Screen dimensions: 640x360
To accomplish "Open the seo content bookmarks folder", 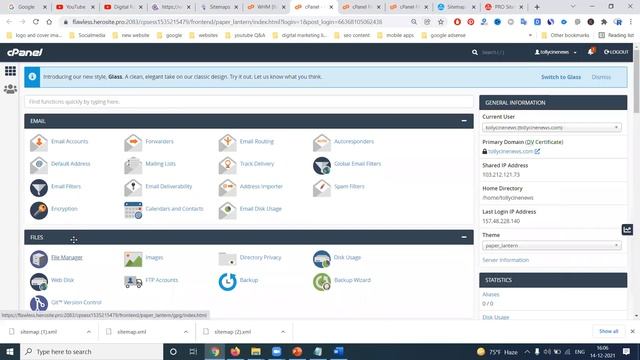I will click(352, 36).
